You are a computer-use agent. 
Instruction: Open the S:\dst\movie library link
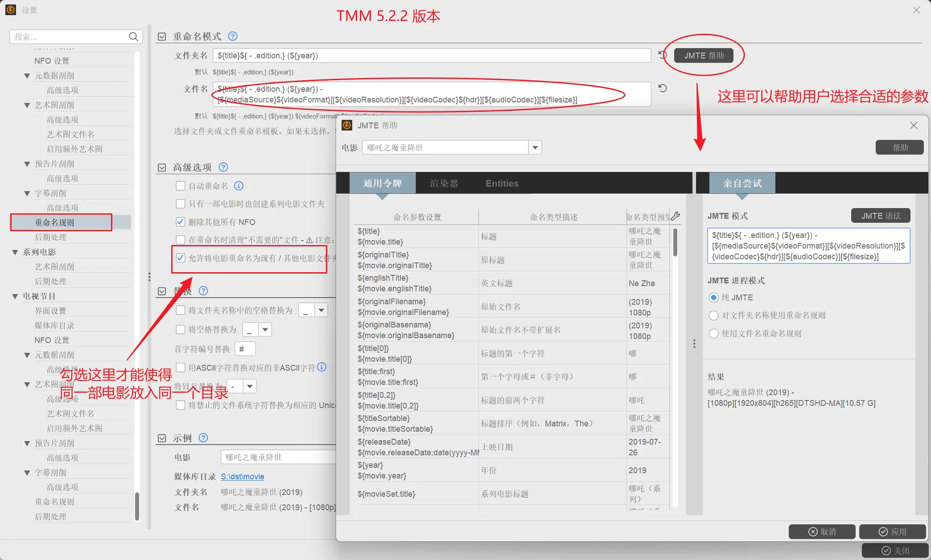[242, 477]
